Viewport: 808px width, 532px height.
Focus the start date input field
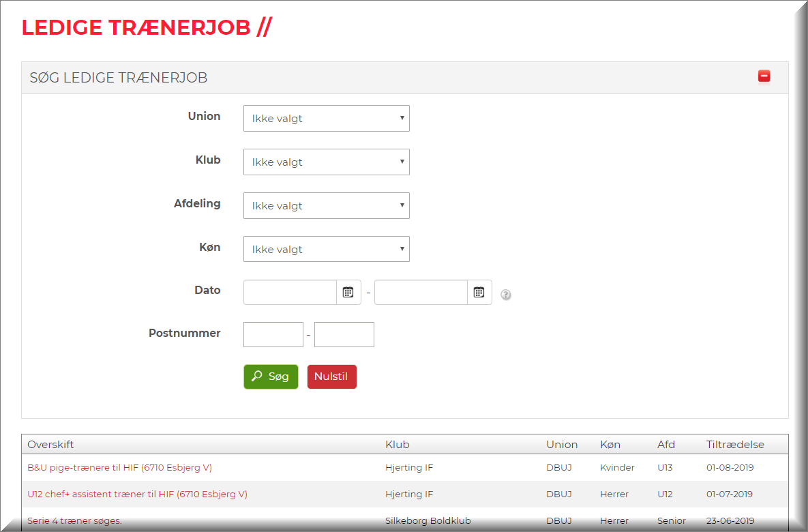point(290,292)
